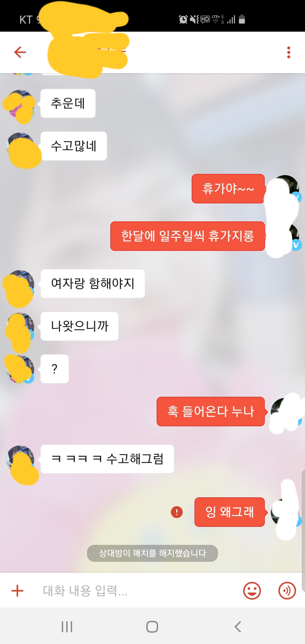Image resolution: width=305 pixels, height=644 pixels.
Task: Tap the failed 잉 왜그래 message bubble
Action: click(230, 512)
